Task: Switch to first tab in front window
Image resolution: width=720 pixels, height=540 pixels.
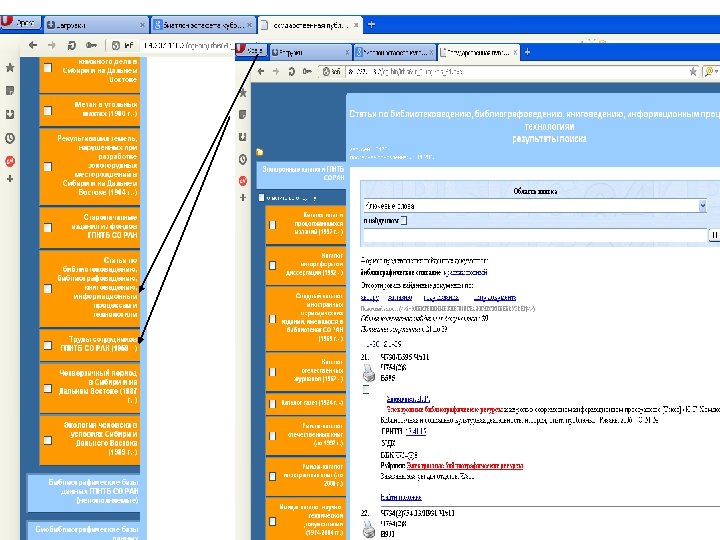Action: tap(310, 52)
